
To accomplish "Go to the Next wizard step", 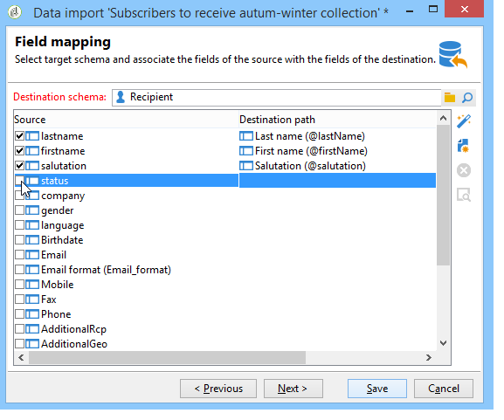I will 293,389.
